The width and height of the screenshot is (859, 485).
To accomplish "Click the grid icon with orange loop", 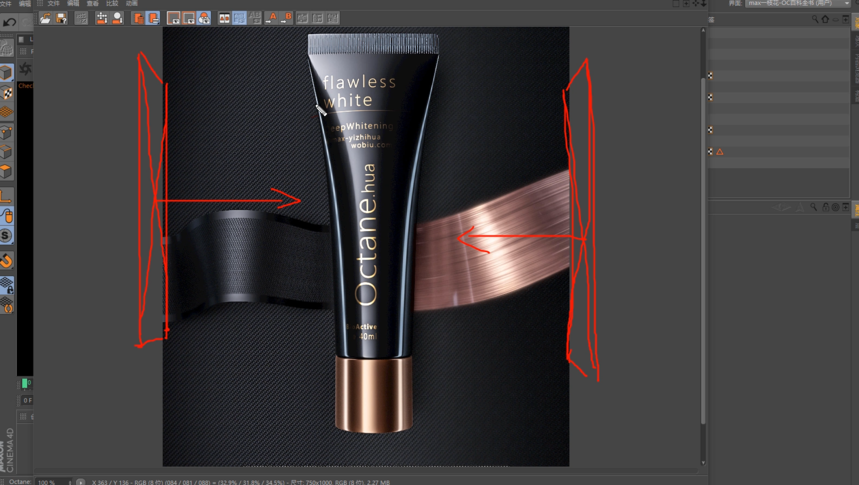I will pos(7,305).
